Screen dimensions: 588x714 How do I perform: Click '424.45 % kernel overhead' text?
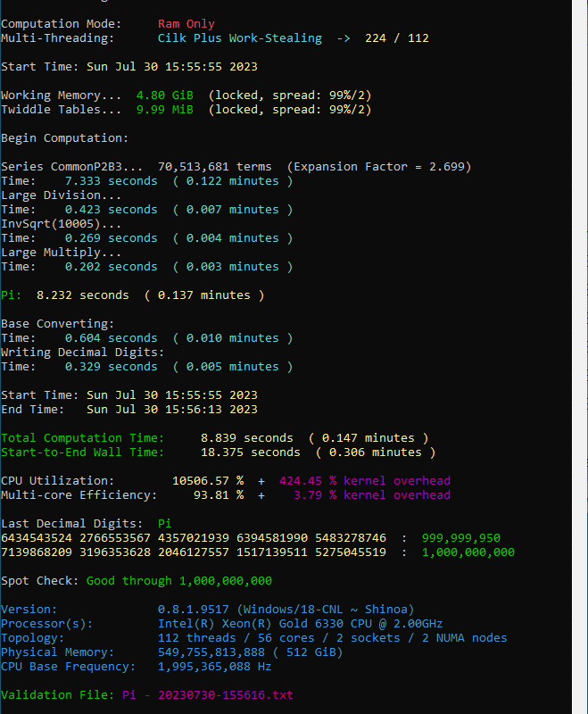pyautogui.click(x=365, y=481)
